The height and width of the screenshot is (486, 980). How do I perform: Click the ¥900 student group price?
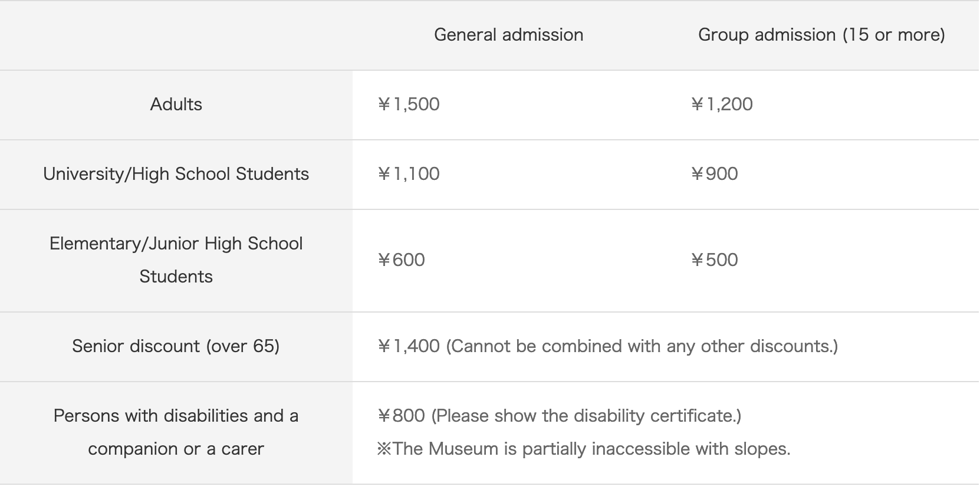[714, 174]
